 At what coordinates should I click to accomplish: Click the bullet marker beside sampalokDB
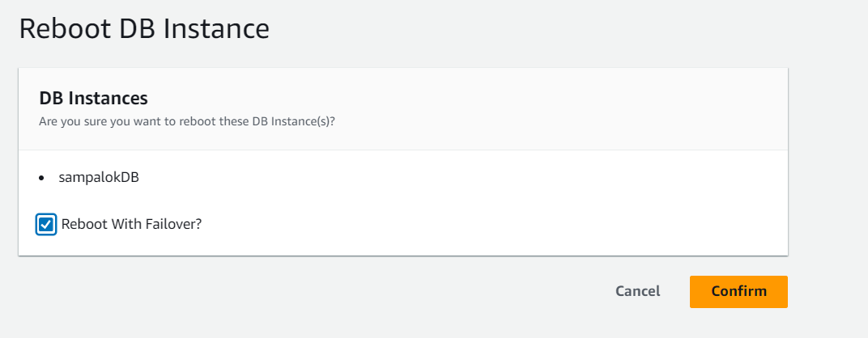(x=42, y=178)
